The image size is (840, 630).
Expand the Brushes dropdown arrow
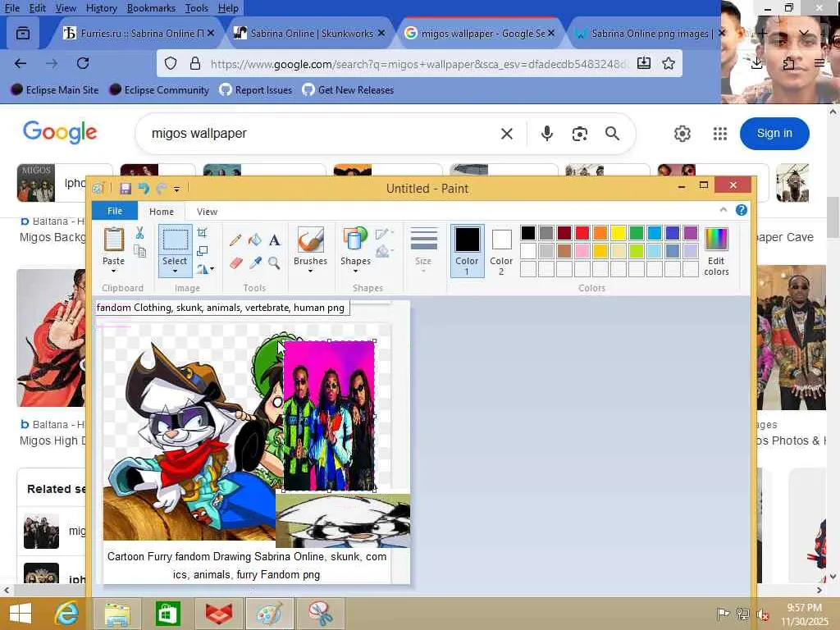click(x=310, y=271)
